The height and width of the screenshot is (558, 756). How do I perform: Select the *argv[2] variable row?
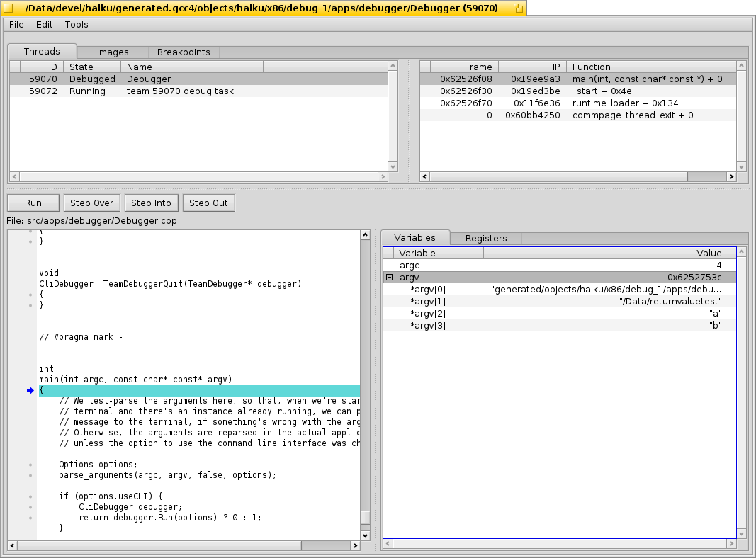(560, 314)
